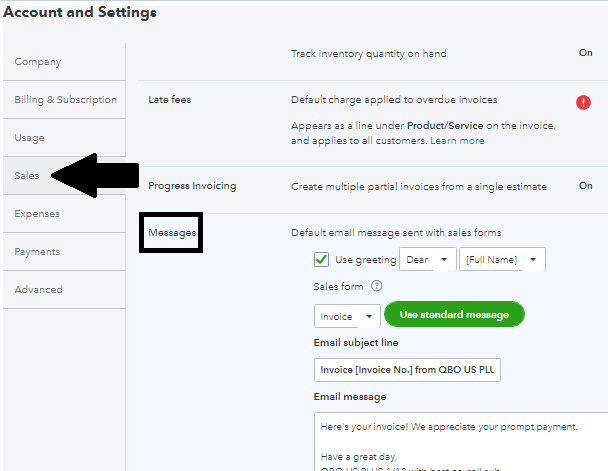The image size is (608, 471).
Task: Click into the Email subject line field
Action: (x=407, y=370)
